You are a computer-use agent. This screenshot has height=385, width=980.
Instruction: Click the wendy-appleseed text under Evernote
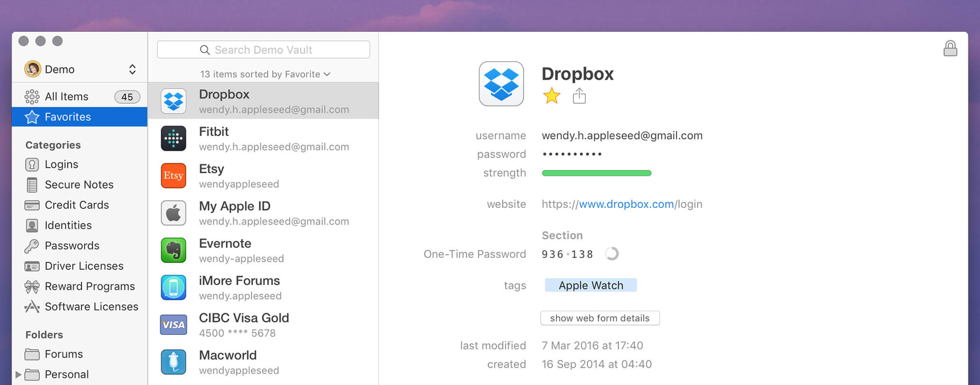[x=241, y=258]
